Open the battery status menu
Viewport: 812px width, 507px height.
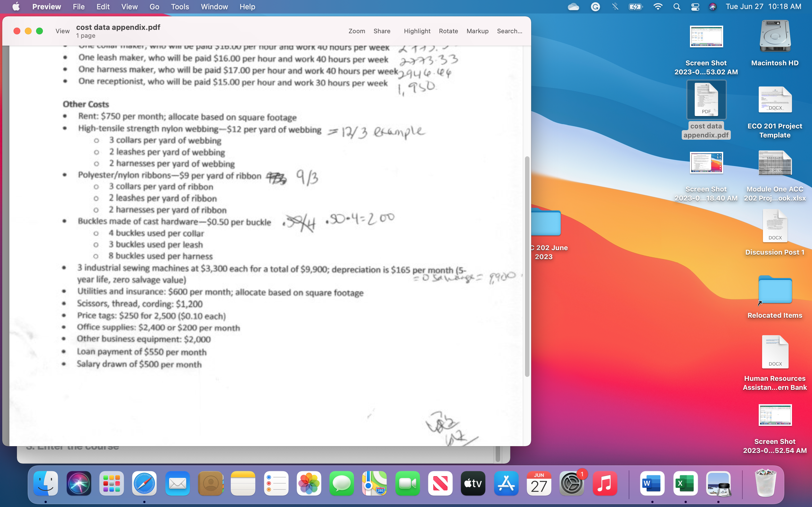(635, 6)
